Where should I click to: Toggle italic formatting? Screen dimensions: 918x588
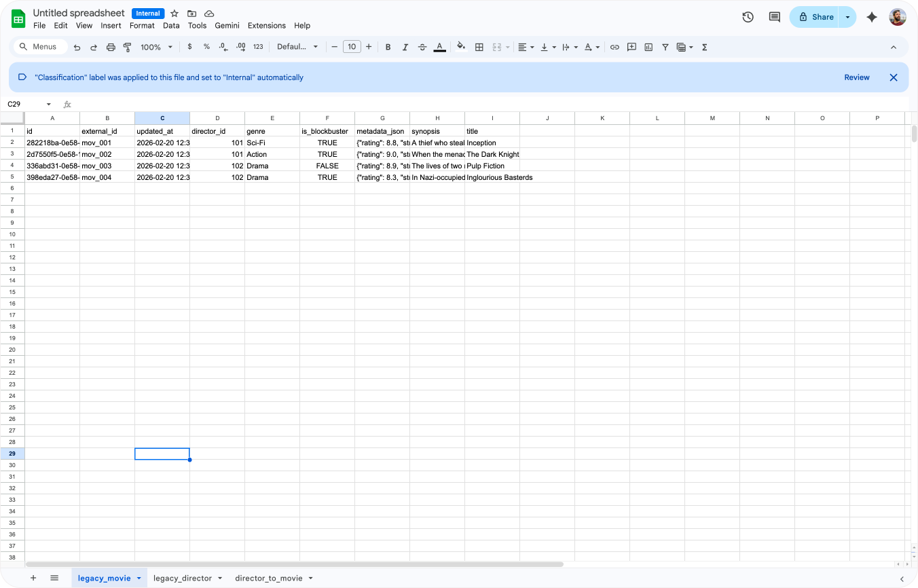(x=405, y=47)
